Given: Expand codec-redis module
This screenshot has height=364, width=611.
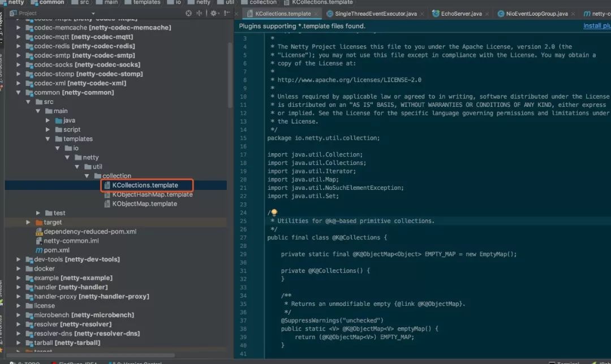Looking at the screenshot, I should (18, 46).
